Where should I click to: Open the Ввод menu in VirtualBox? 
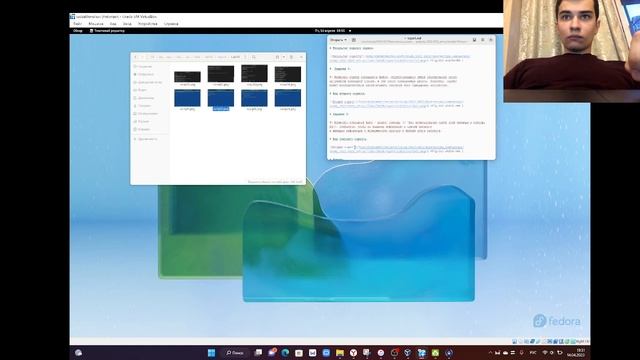127,24
